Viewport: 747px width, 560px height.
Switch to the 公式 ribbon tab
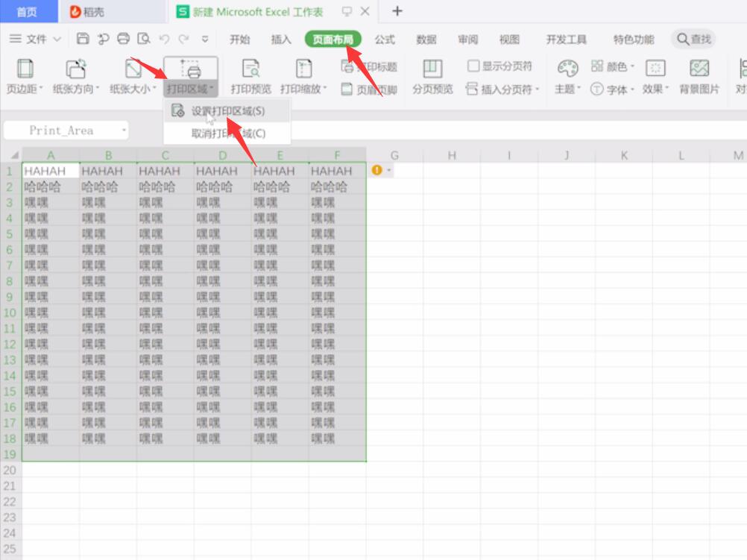coord(385,39)
